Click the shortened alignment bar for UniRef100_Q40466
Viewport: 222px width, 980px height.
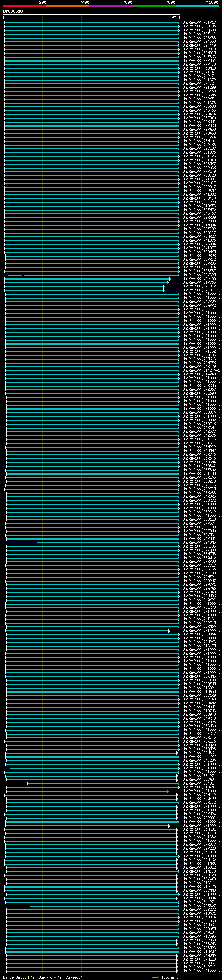click(88, 279)
